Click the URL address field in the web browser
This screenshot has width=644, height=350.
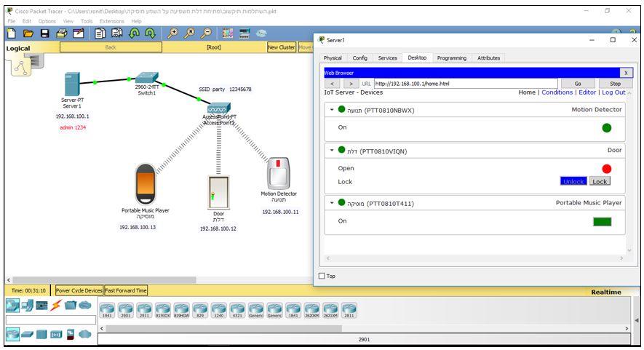(x=466, y=84)
